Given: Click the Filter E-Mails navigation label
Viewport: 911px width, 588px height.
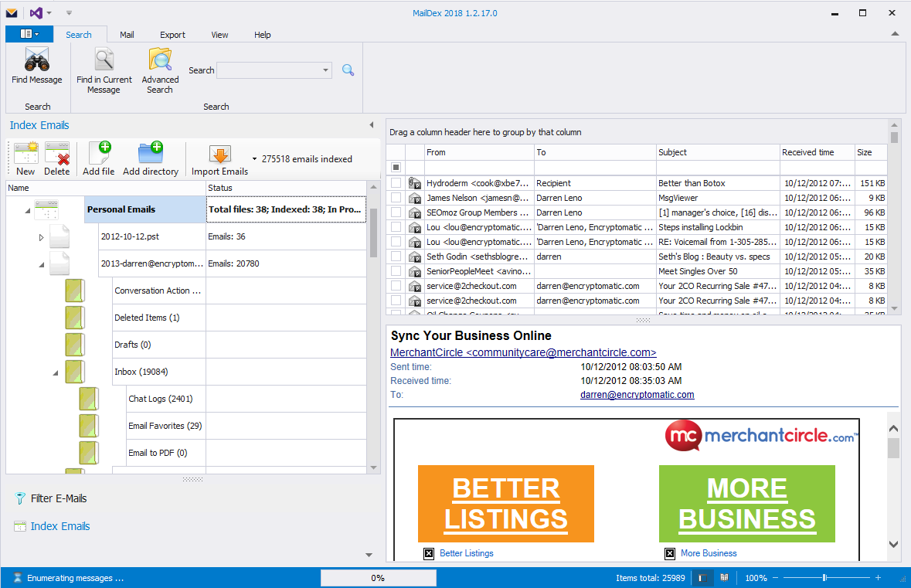Looking at the screenshot, I should [x=59, y=498].
